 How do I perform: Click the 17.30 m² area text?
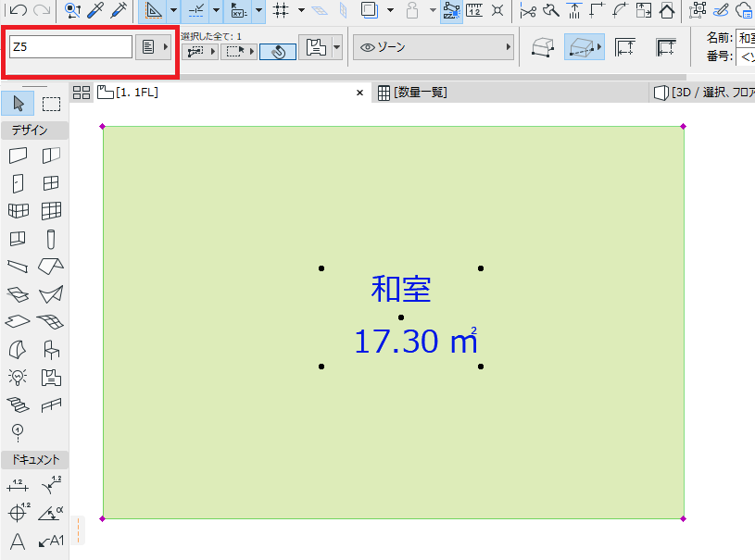pyautogui.click(x=416, y=341)
